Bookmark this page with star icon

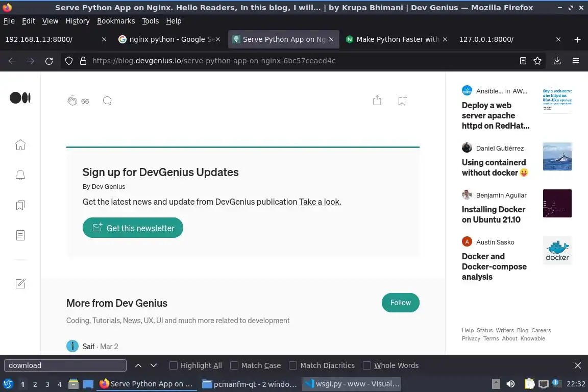click(537, 61)
